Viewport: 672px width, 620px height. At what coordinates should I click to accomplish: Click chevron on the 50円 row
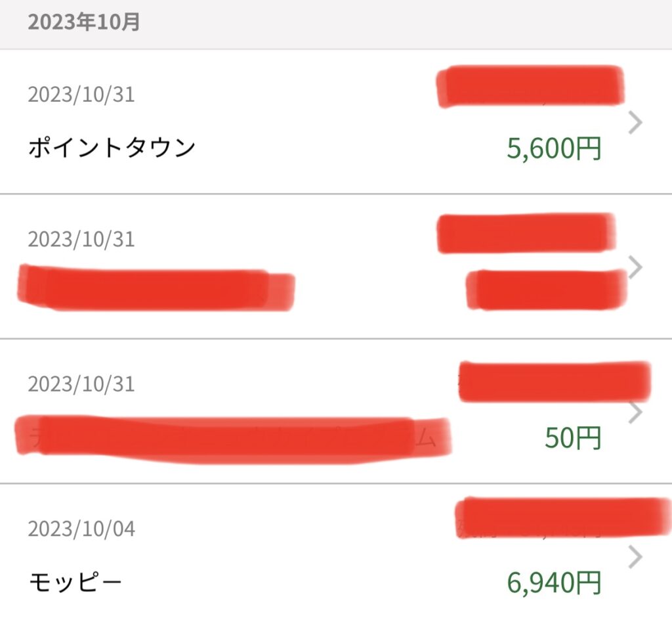(x=634, y=412)
